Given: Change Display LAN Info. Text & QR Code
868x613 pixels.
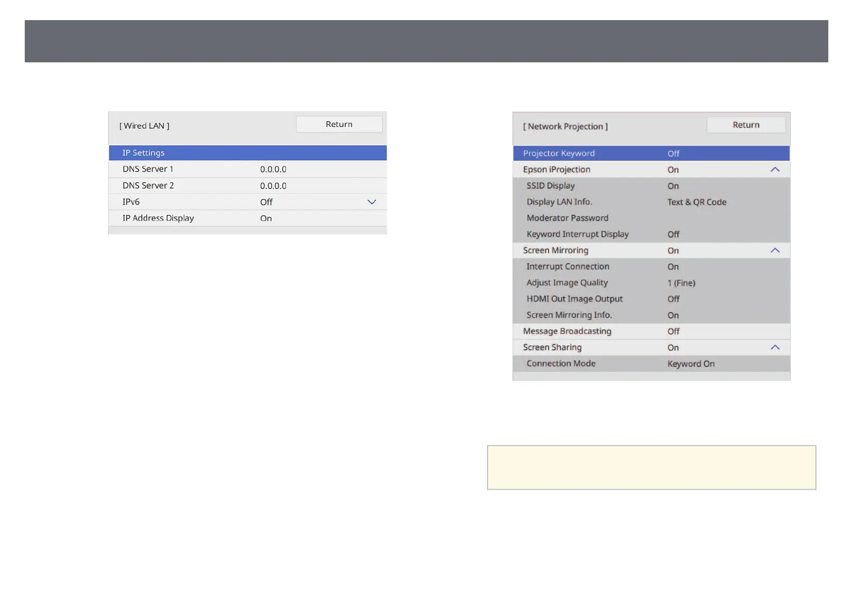Looking at the screenshot, I should pyautogui.click(x=696, y=202).
